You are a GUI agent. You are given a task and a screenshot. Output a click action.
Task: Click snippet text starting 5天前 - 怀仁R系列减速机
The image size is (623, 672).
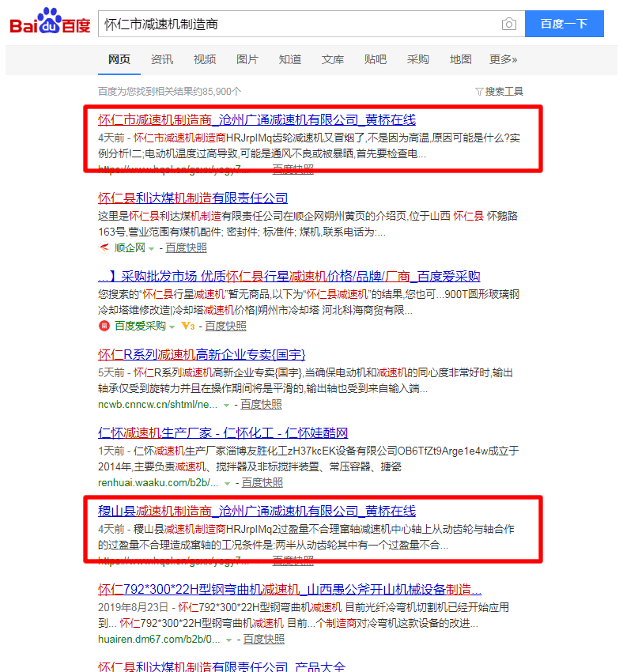tap(305, 380)
